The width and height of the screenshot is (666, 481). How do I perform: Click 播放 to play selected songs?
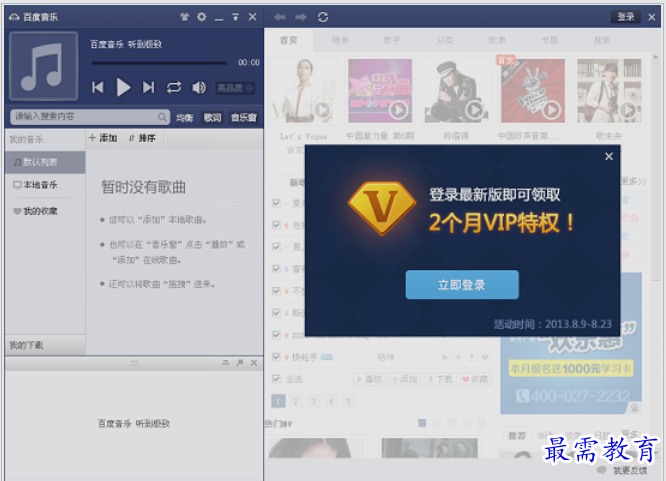[370, 379]
